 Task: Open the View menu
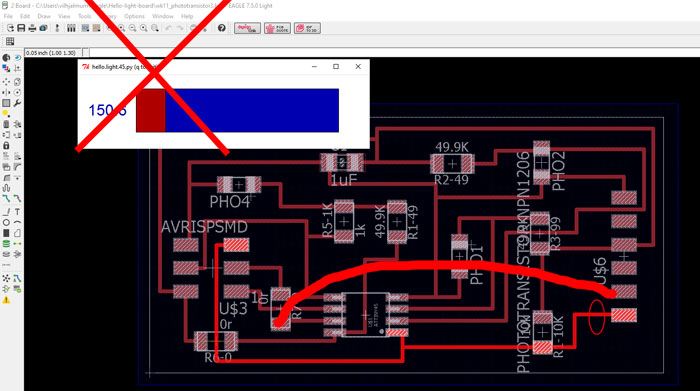(x=64, y=16)
